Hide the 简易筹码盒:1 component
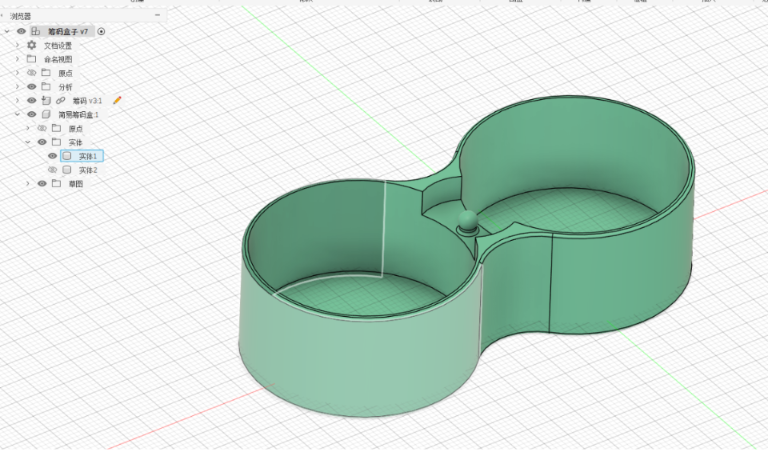 click(x=31, y=114)
